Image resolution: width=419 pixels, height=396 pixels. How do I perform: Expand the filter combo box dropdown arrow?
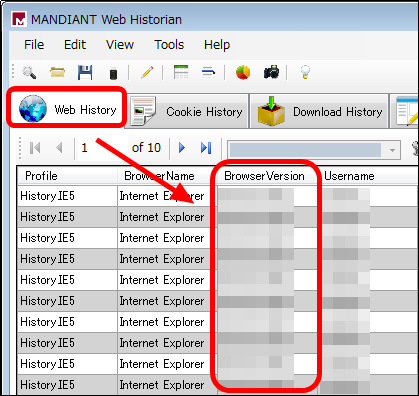(392, 150)
